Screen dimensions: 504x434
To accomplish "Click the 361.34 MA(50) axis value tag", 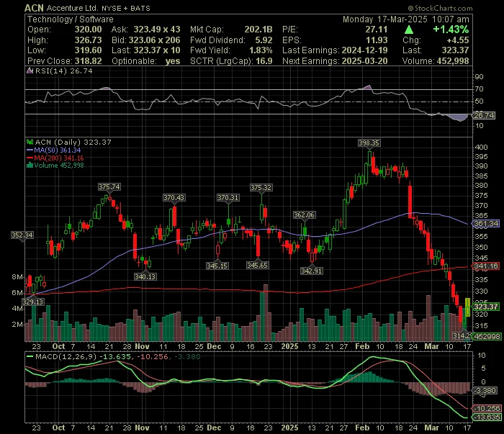I will coord(486,223).
